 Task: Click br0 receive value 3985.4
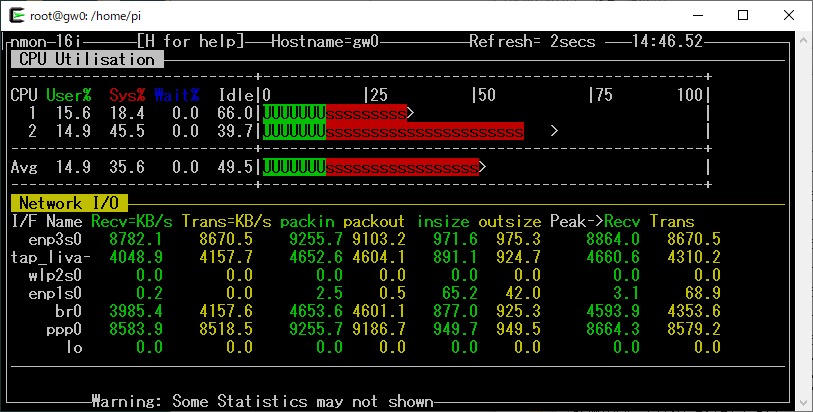pyautogui.click(x=136, y=311)
